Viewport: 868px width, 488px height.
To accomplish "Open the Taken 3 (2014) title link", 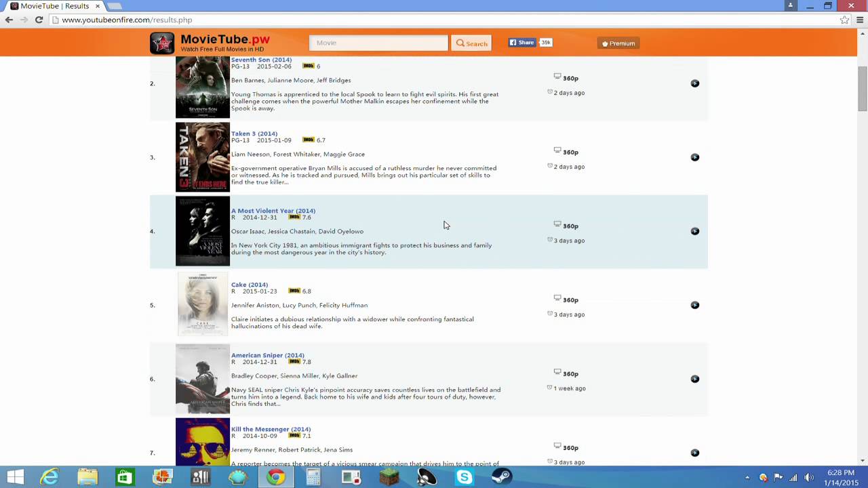I will click(x=254, y=134).
